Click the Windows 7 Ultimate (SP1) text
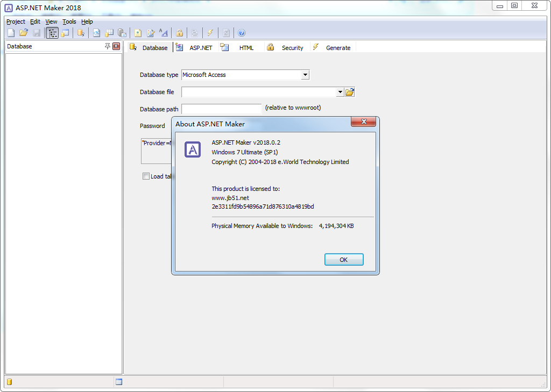 [x=245, y=152]
